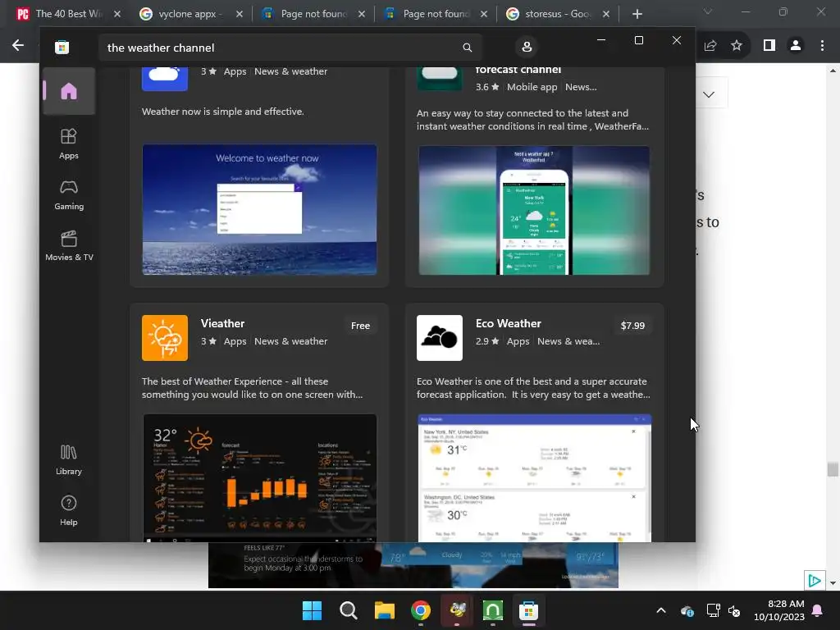
Task: Open Chrome's tab search dropdown arrow
Action: 708,11
